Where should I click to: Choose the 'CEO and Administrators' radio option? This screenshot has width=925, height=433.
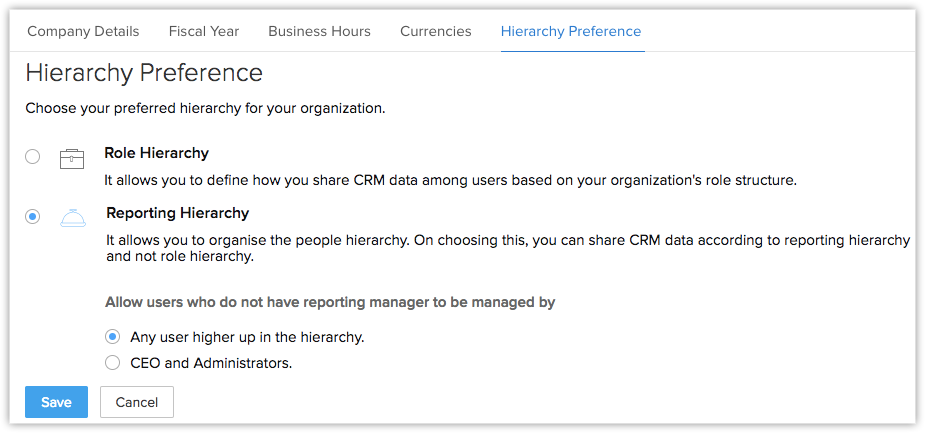pyautogui.click(x=113, y=363)
